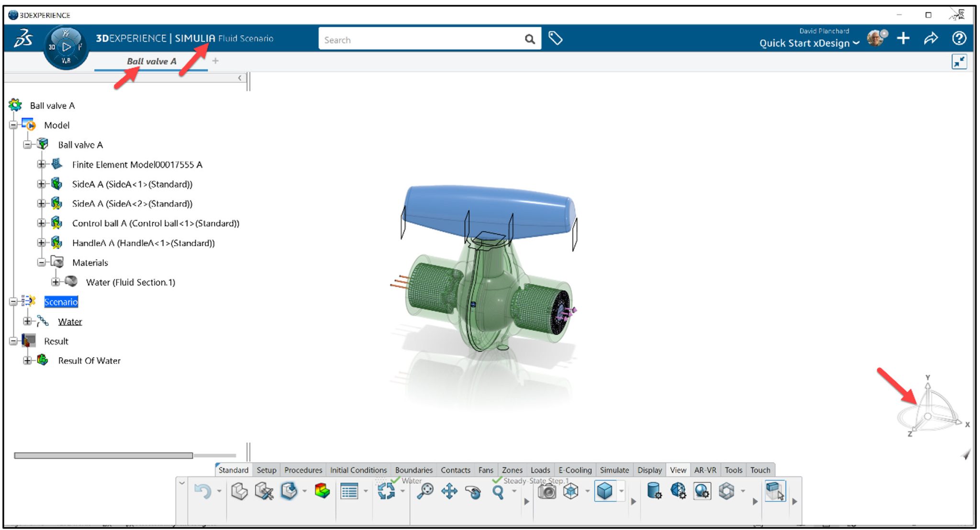Open the Quick Start xDesign user menu
Image resolution: width=980 pixels, height=530 pixels.
tap(808, 43)
